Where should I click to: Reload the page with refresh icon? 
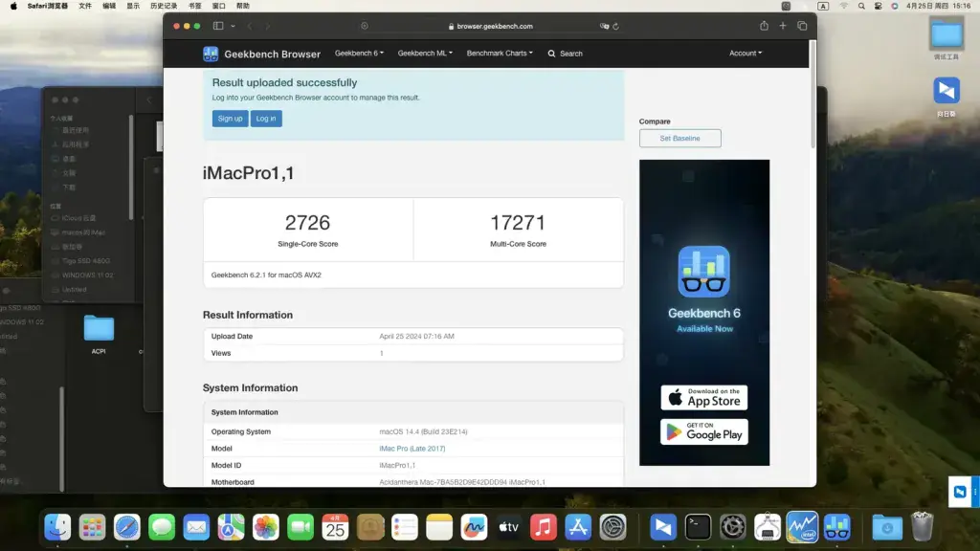615,26
